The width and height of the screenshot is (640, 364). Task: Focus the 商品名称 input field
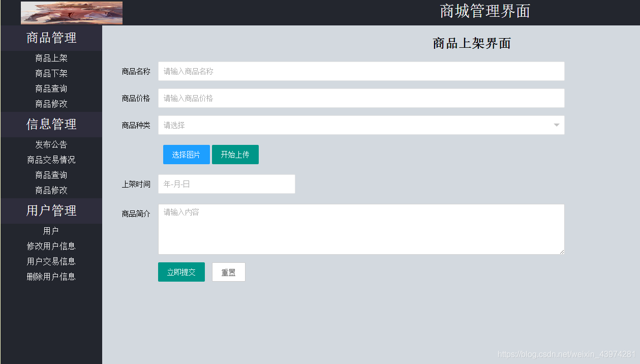pyautogui.click(x=361, y=71)
